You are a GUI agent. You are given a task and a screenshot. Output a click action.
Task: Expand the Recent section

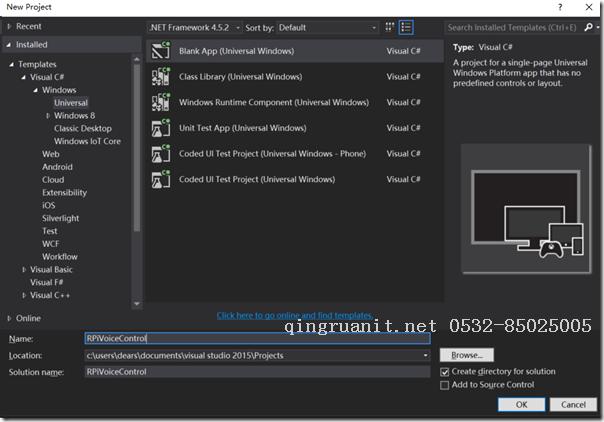click(9, 27)
